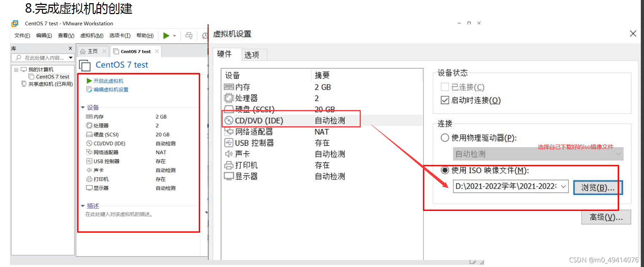Click the 显示器 icon in VM summary
This screenshot has width=644, height=267.
[x=89, y=188]
